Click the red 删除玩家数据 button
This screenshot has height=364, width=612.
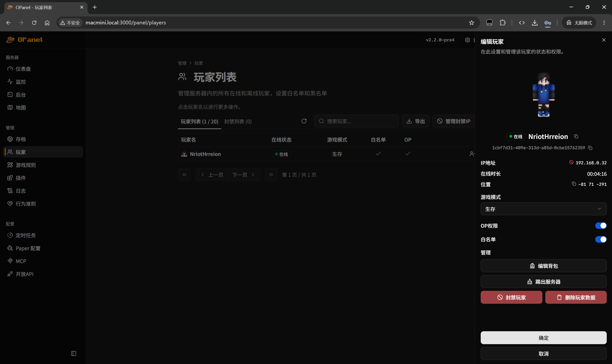click(576, 297)
